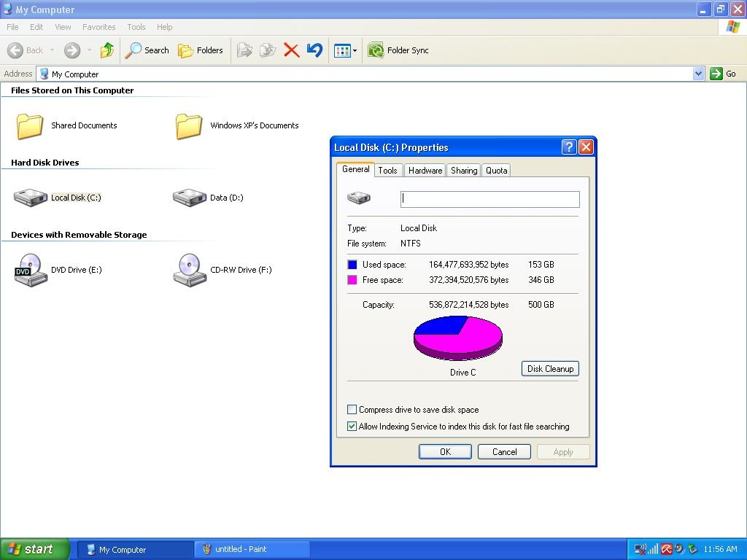Open the Forward history dropdown arrow

pos(89,50)
